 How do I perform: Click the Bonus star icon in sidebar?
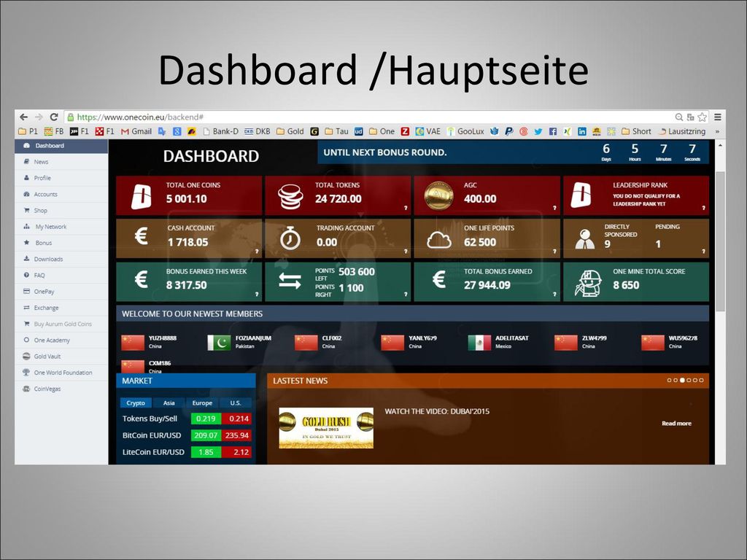[x=27, y=243]
